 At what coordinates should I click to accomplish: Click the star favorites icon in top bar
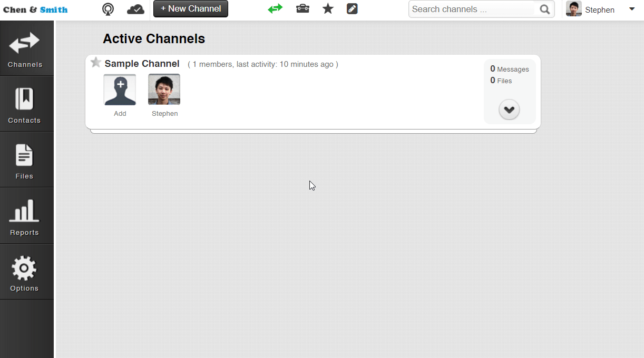(x=328, y=9)
